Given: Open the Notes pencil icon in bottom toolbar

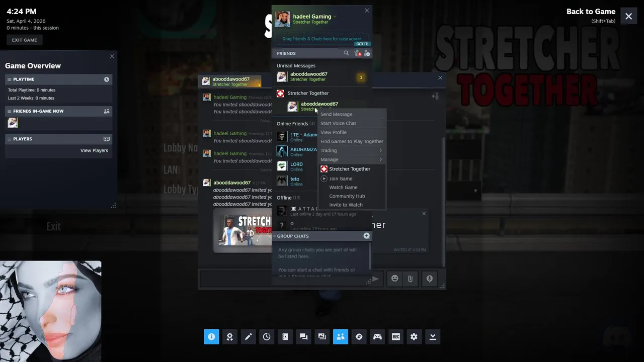Looking at the screenshot, I should click(x=248, y=337).
